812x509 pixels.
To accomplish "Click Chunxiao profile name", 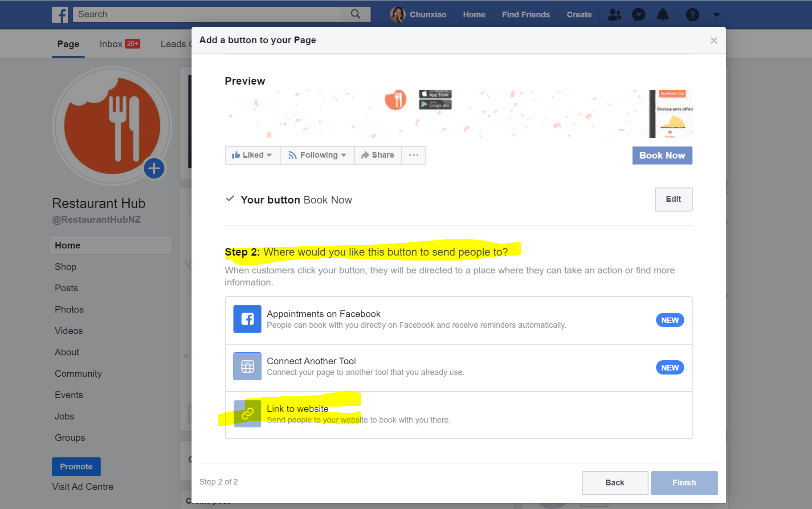I will point(428,15).
